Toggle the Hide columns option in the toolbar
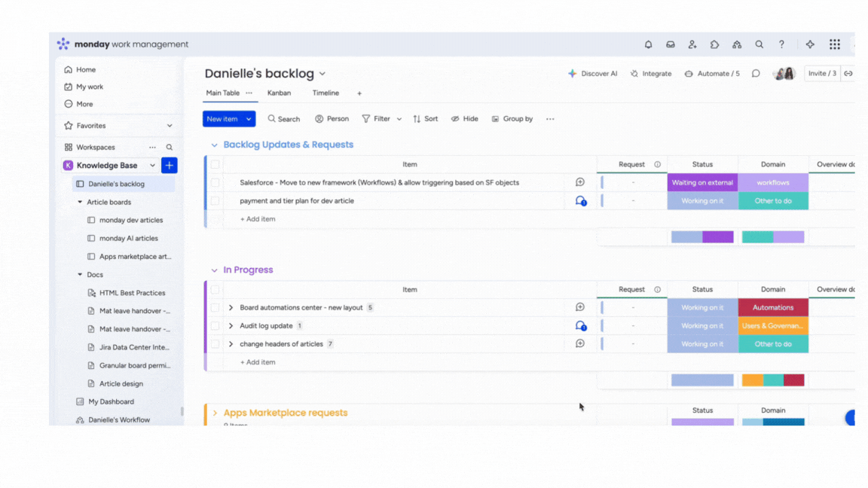The image size is (868, 488). click(464, 118)
